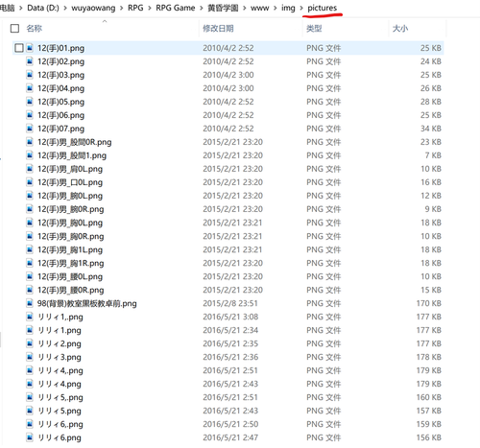This screenshot has width=480, height=448.
Task: Click the file icon of 12(手)03.png
Action: [30, 75]
